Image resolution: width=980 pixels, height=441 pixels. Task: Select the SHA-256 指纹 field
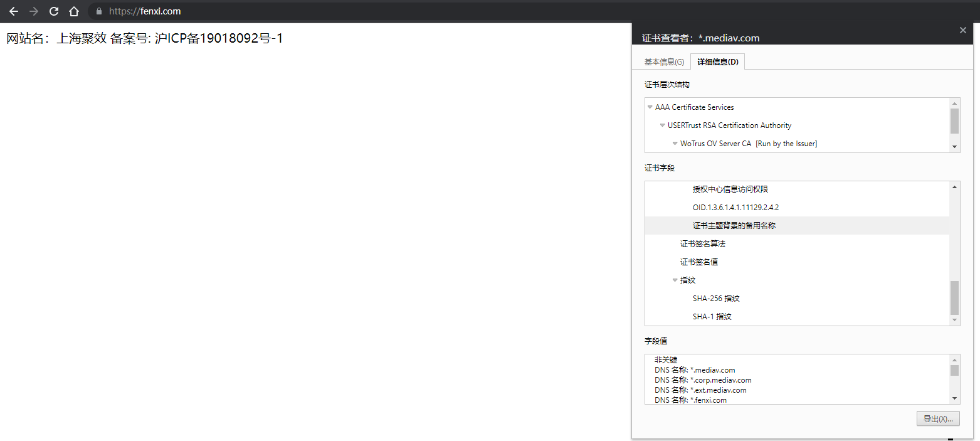coord(715,298)
